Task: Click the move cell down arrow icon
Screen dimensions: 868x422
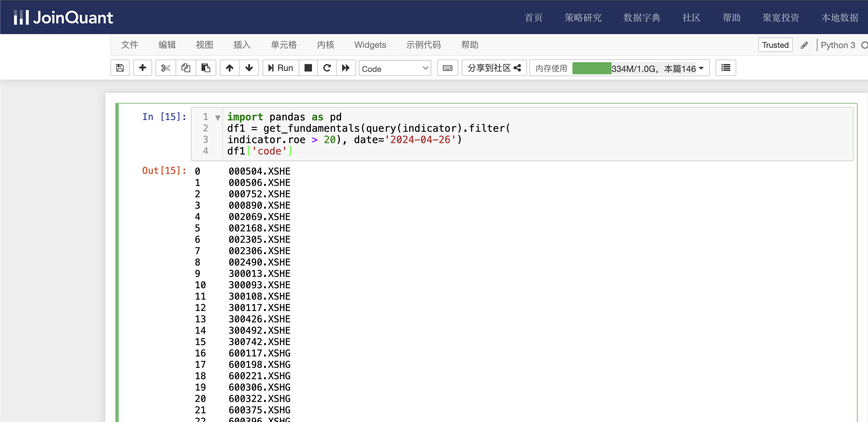Action: (x=248, y=68)
